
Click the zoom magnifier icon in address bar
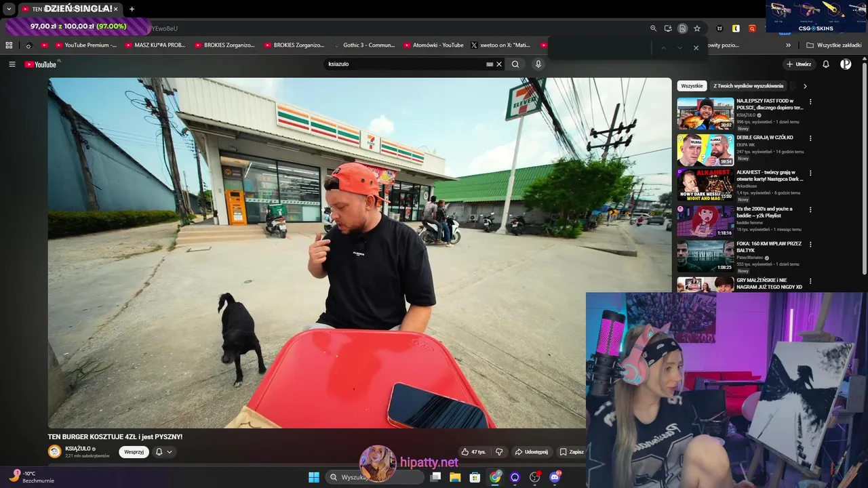tap(654, 28)
